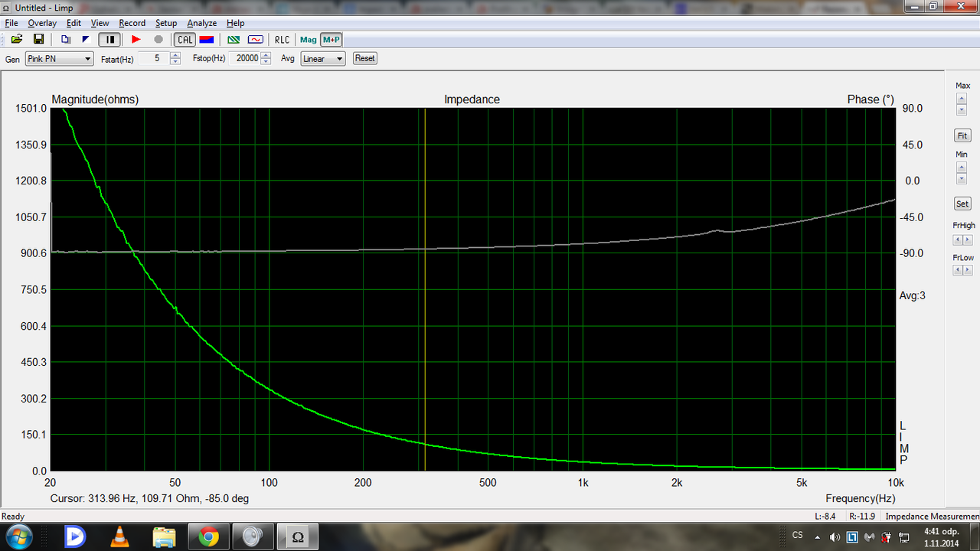Click the green striped toolbar icon
Viewport: 980px width, 551px height.
point(234,39)
